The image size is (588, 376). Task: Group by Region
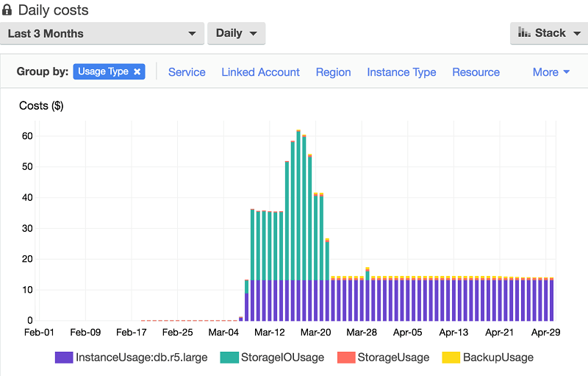point(333,72)
